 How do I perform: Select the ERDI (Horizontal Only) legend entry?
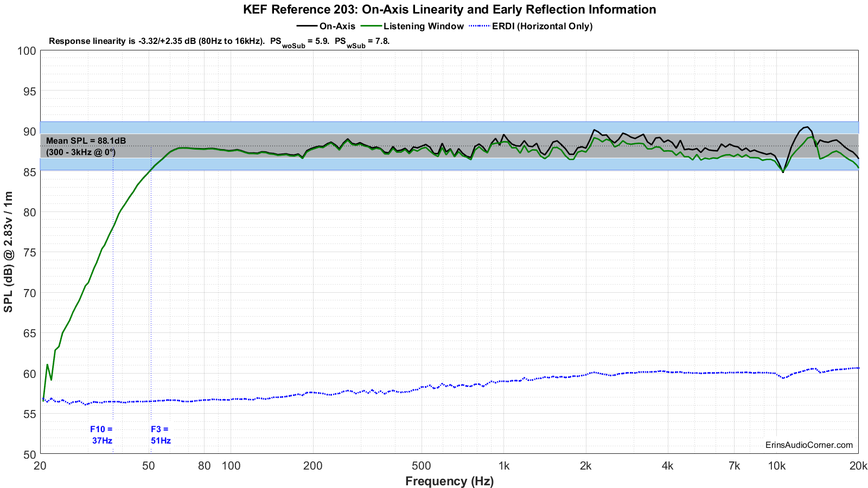(x=531, y=26)
